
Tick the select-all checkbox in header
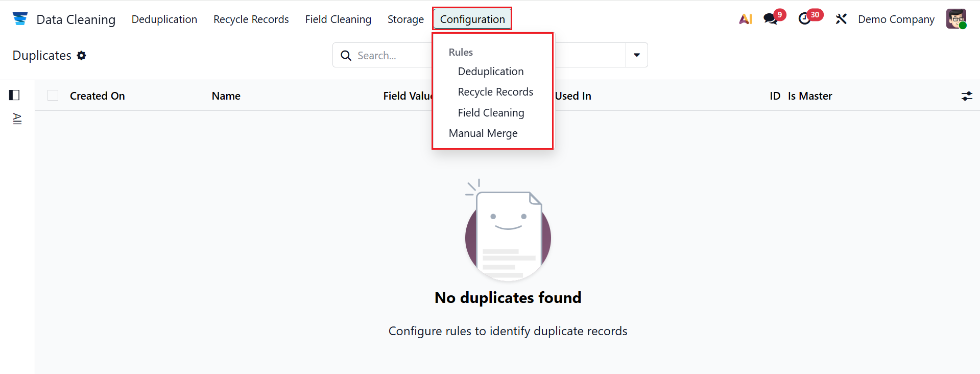pos(53,96)
